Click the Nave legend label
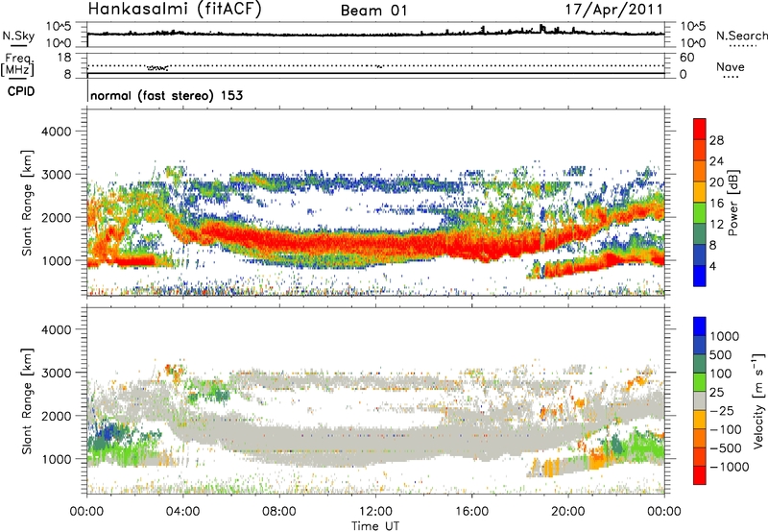Screen dimensions: 768x532 coord(731,66)
